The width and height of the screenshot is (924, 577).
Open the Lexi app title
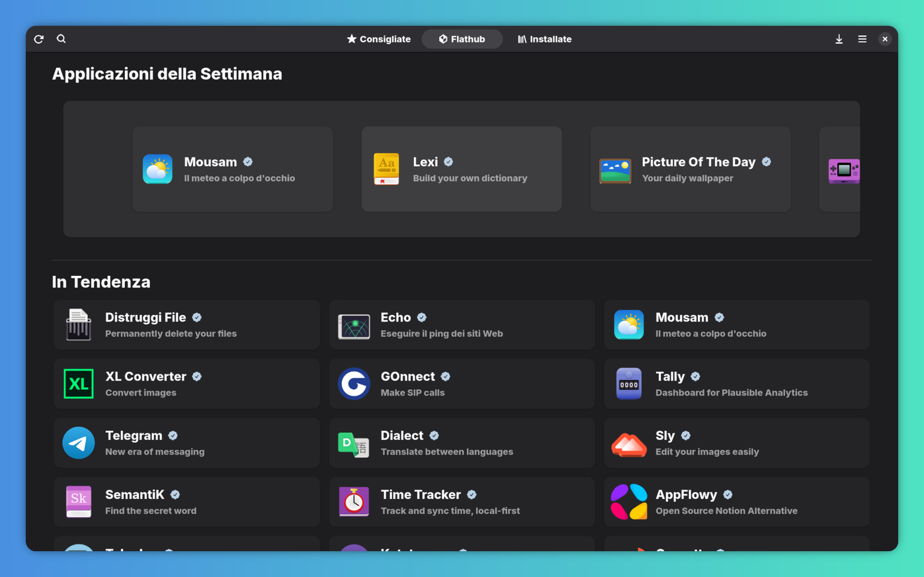click(425, 162)
